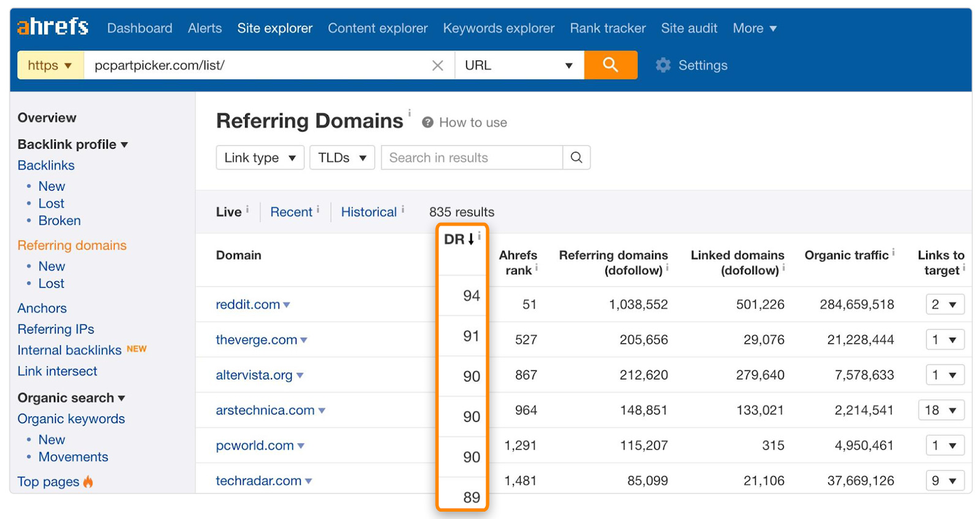Click the Search in results field
Screen dimensions: 980x519
click(x=472, y=157)
